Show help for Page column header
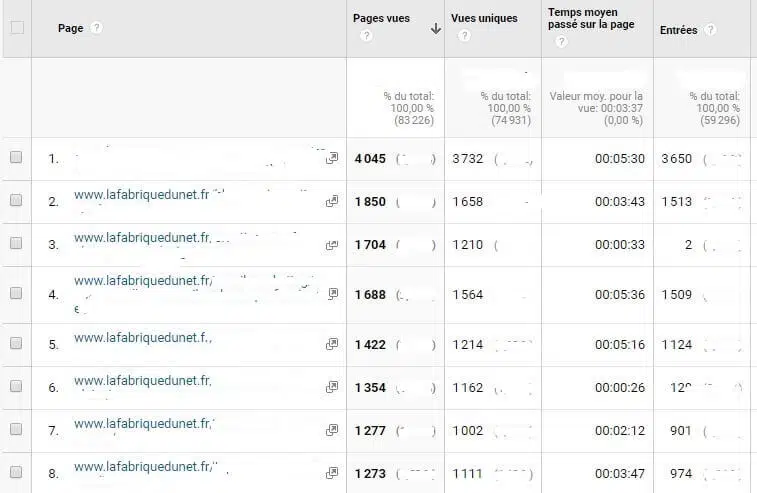 click(97, 28)
